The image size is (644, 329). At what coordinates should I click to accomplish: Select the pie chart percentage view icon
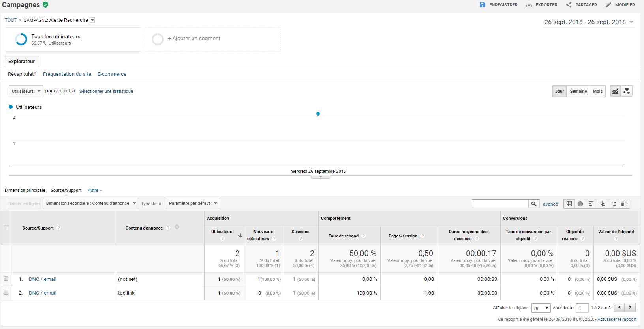coord(580,204)
